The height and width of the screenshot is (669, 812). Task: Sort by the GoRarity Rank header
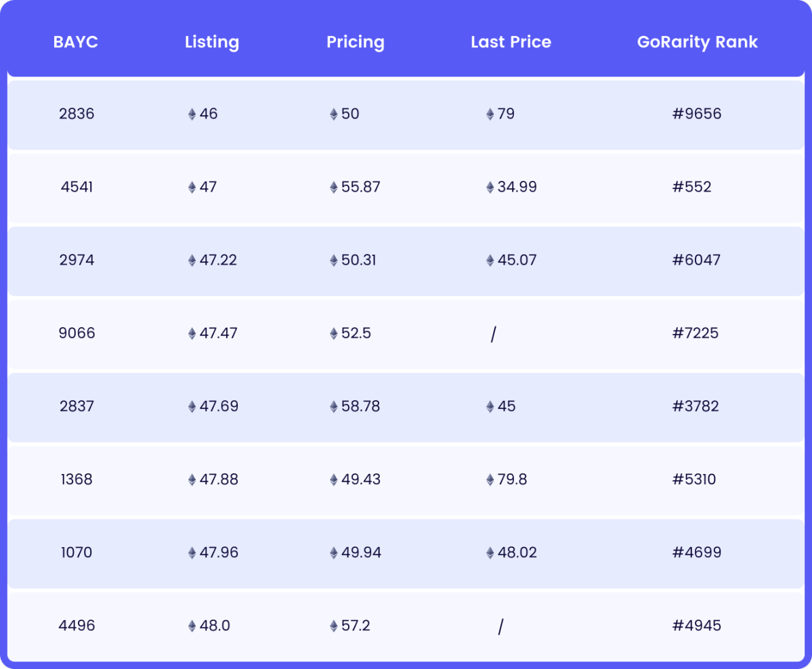(697, 42)
